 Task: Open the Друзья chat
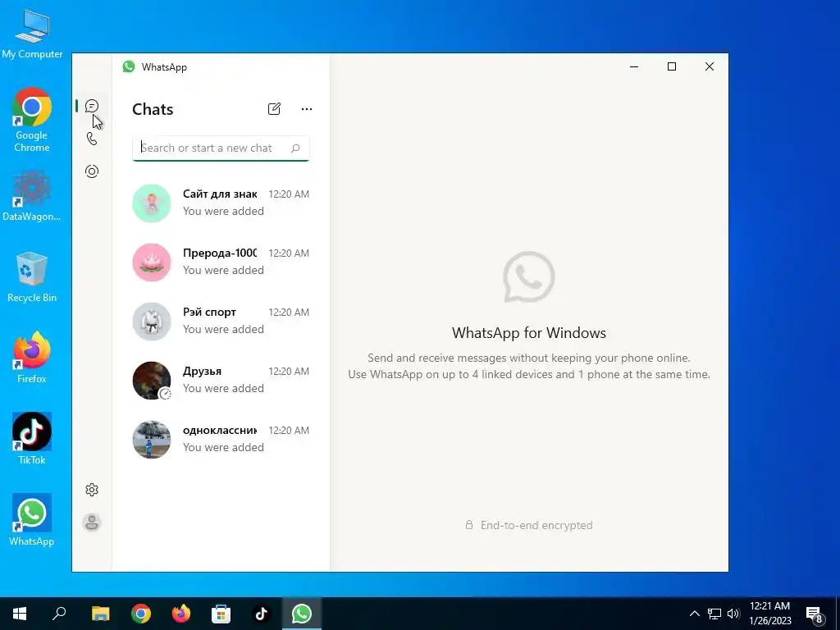click(221, 380)
